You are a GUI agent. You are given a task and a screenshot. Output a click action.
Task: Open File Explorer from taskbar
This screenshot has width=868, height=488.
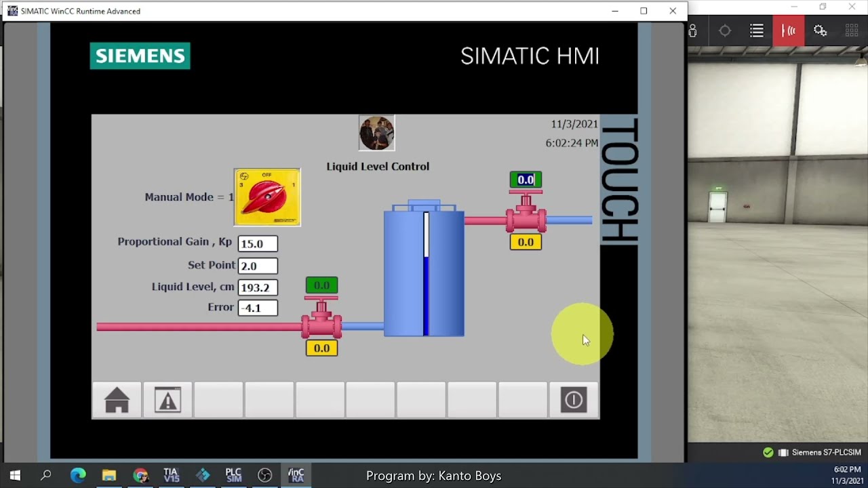pyautogui.click(x=109, y=476)
